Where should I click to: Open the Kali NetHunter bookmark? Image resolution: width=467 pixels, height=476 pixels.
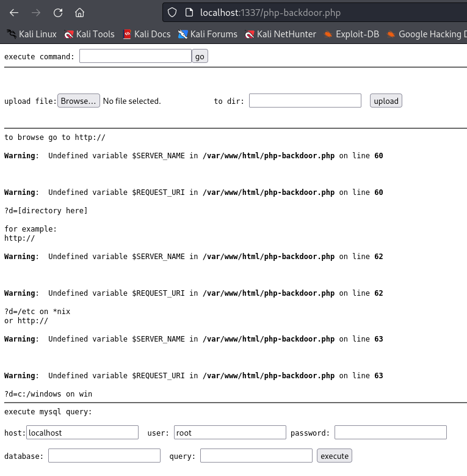(280, 34)
